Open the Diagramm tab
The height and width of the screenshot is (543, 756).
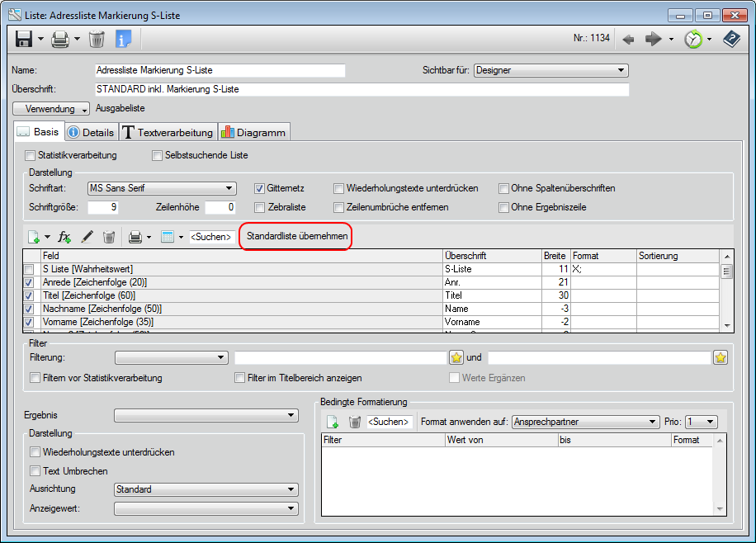[253, 132]
